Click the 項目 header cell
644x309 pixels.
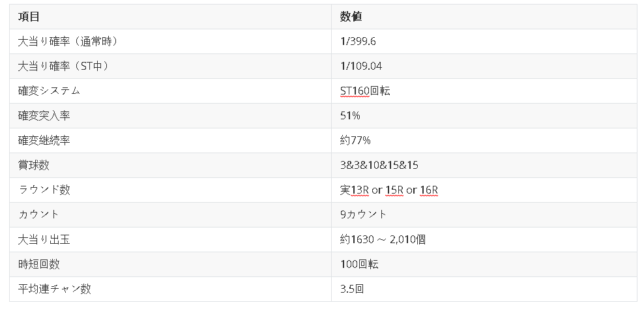[x=170, y=16]
